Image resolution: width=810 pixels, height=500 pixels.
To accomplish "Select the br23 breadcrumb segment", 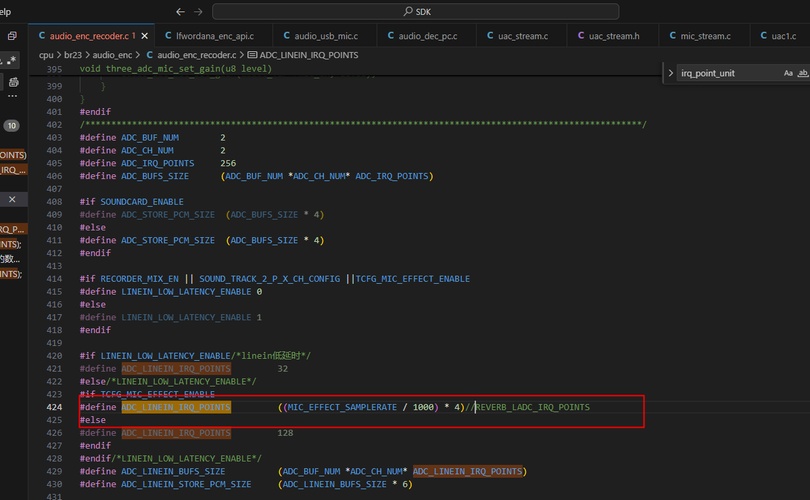I will tap(73, 55).
